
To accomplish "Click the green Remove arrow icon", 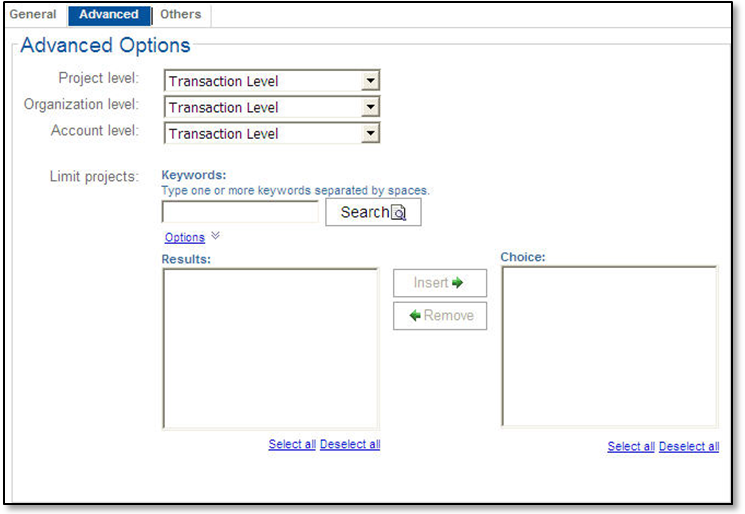I will [x=415, y=316].
